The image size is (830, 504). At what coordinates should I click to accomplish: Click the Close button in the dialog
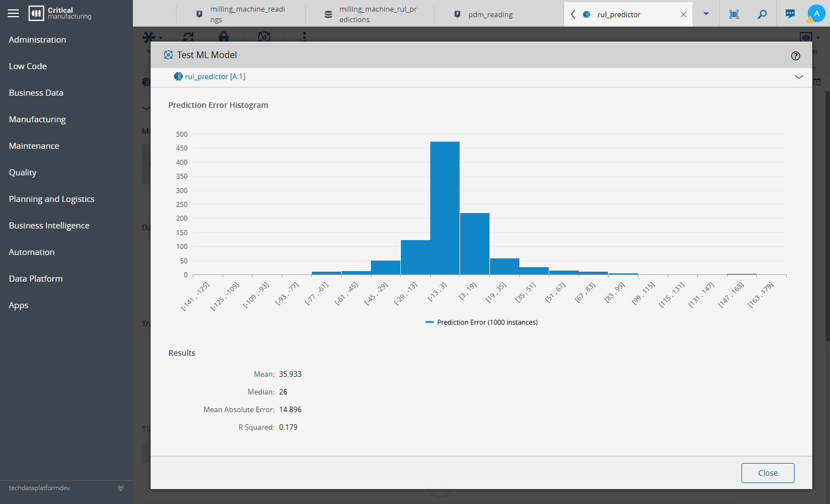tap(767, 473)
